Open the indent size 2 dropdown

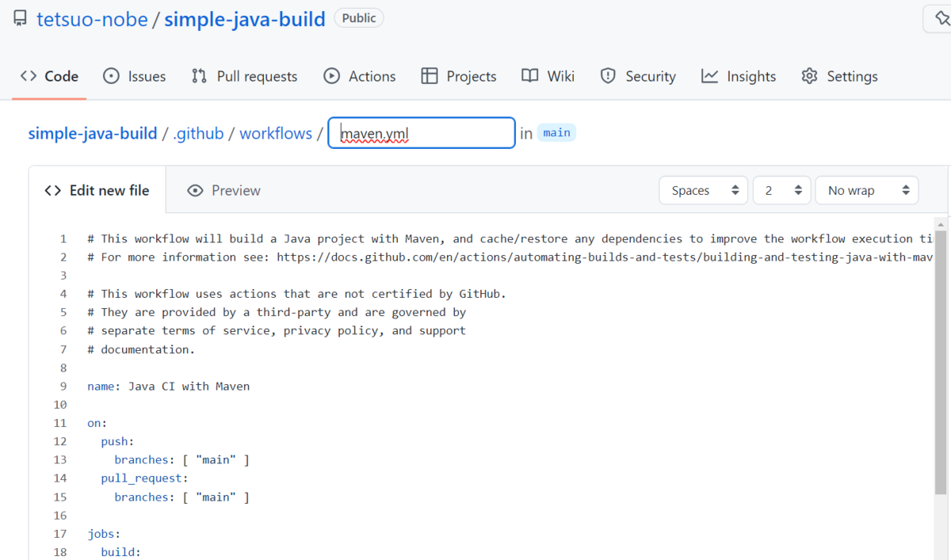click(781, 190)
